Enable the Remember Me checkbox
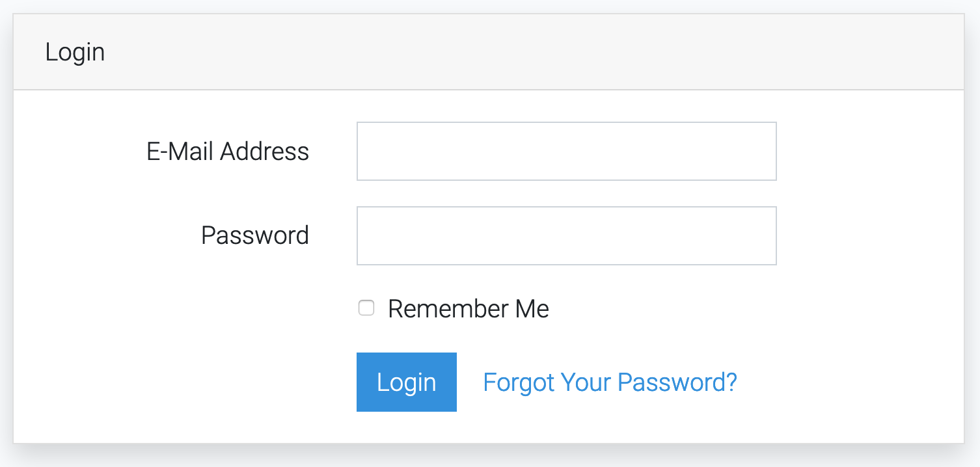The width and height of the screenshot is (980, 467). point(366,308)
